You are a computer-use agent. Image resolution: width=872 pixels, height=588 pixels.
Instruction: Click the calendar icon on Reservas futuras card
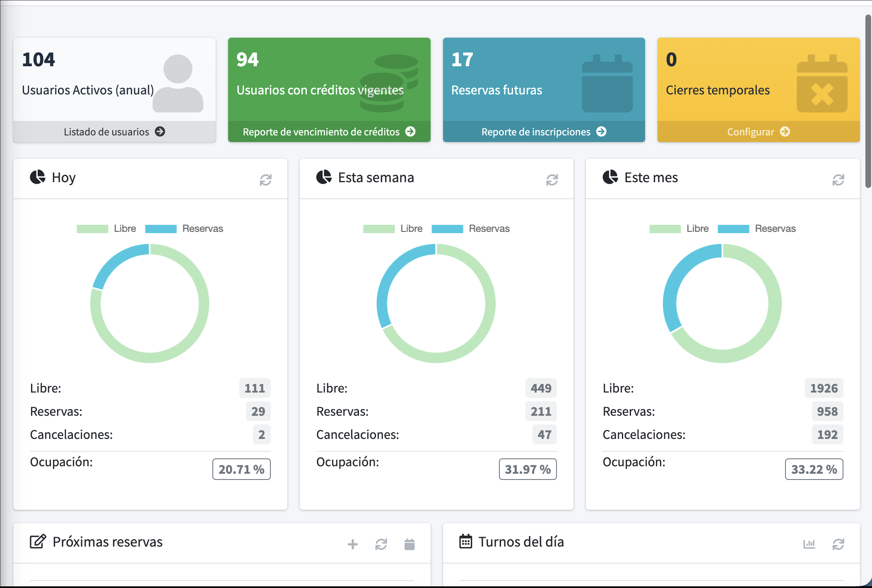pyautogui.click(x=607, y=84)
